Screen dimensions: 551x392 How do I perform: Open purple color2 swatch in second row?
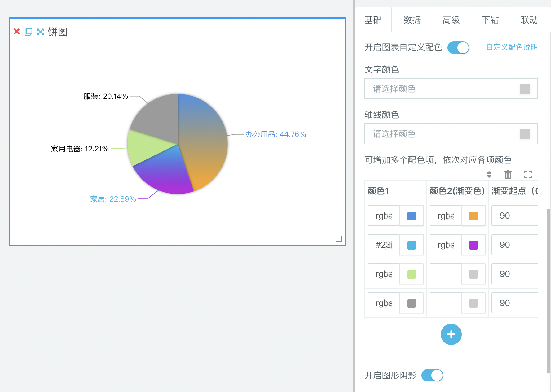(474, 245)
